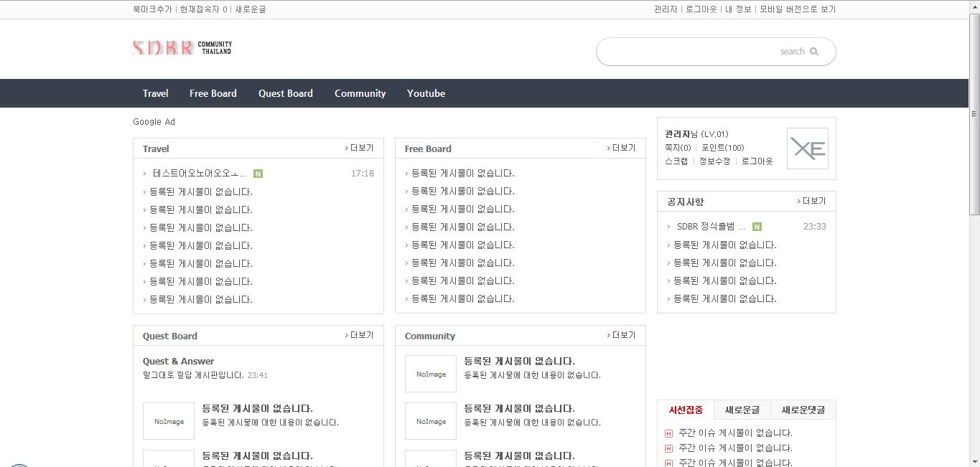The width and height of the screenshot is (980, 467).
Task: Open the Quest Board navigation menu
Action: 285,93
